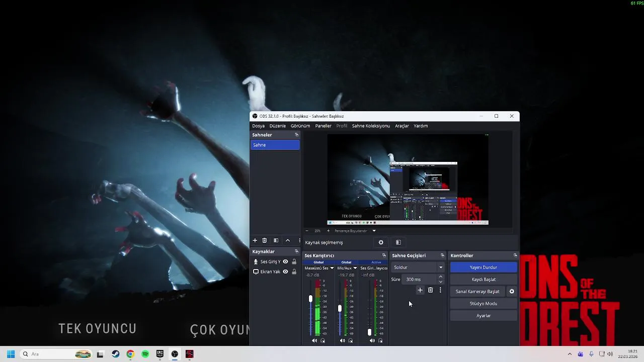The height and width of the screenshot is (362, 644).
Task: Toggle lock on the Ekran Yak source
Action: click(294, 271)
